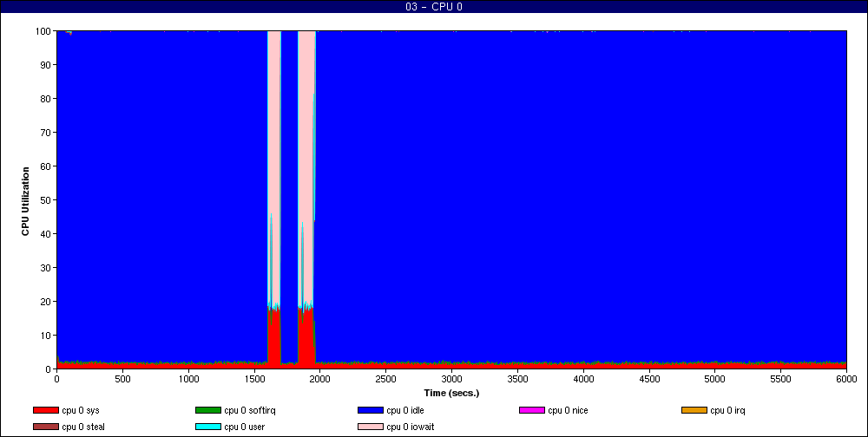Click the x-axis tick label 1500
Viewport: 868px width, 437px height.
254,380
